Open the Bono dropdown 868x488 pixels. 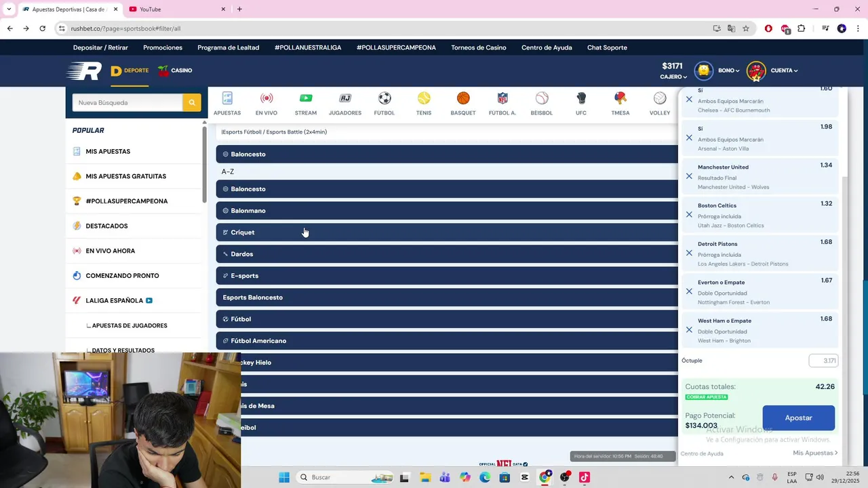click(729, 70)
